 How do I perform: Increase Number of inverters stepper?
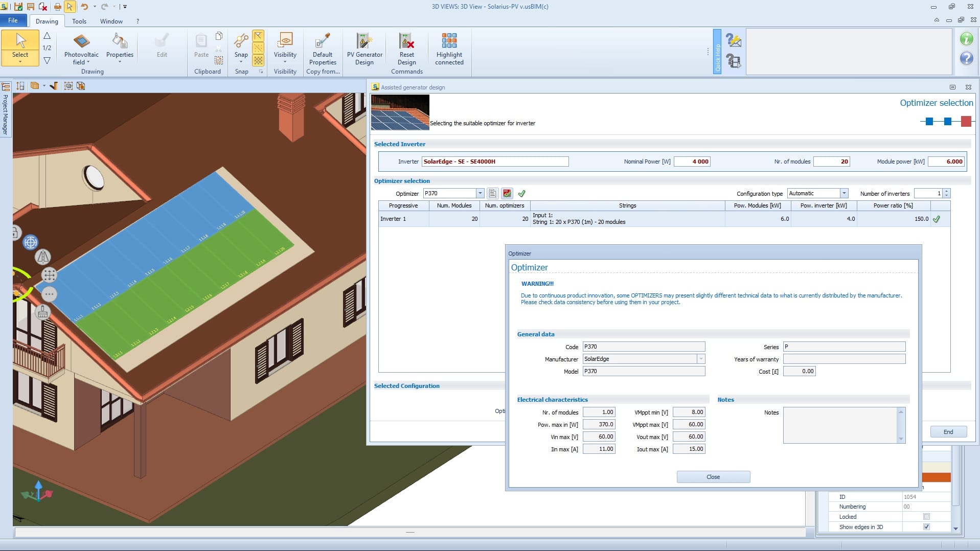pos(947,191)
